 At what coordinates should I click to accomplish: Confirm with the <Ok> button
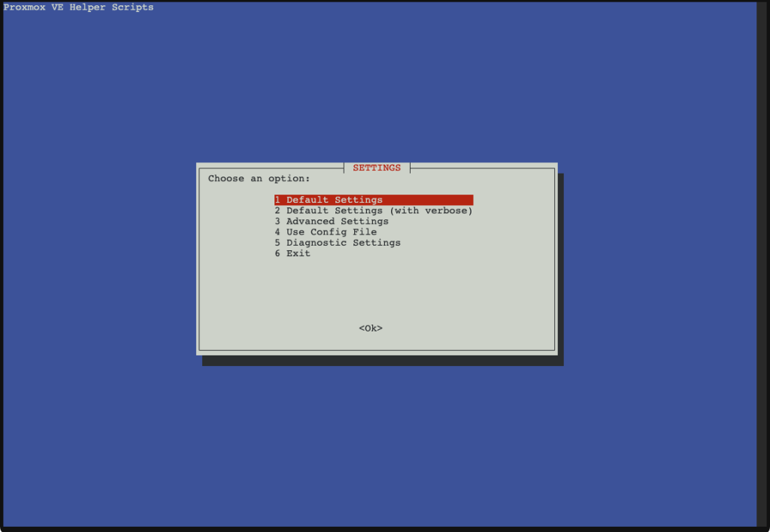click(x=371, y=328)
